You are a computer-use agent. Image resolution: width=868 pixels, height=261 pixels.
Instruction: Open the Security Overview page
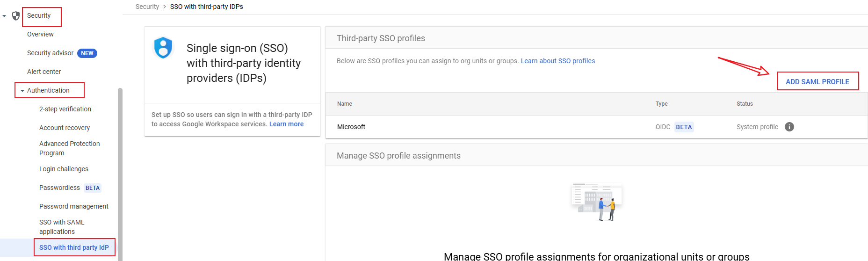(40, 34)
